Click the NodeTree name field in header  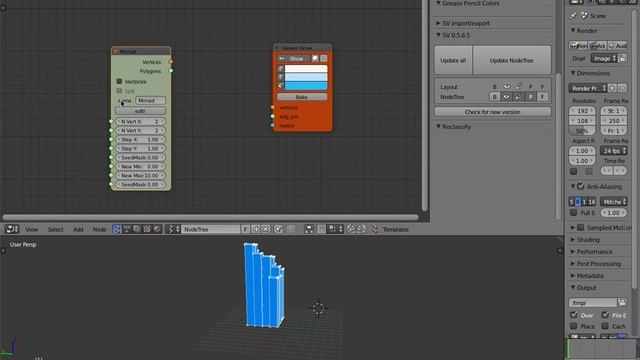point(211,229)
